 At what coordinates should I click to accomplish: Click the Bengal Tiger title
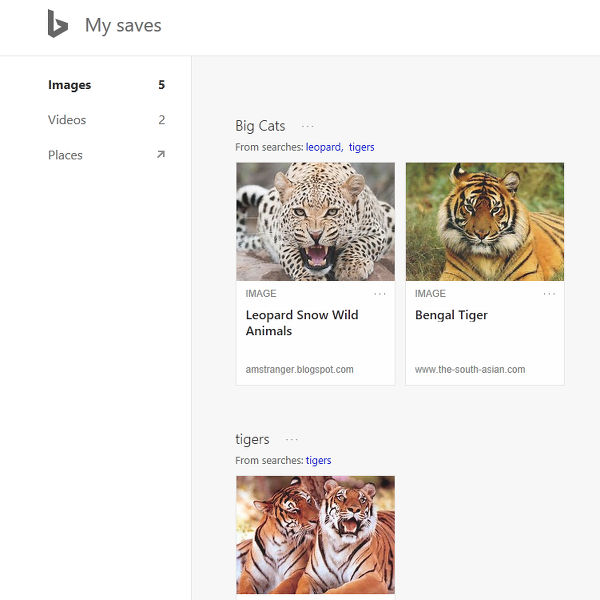(x=451, y=315)
